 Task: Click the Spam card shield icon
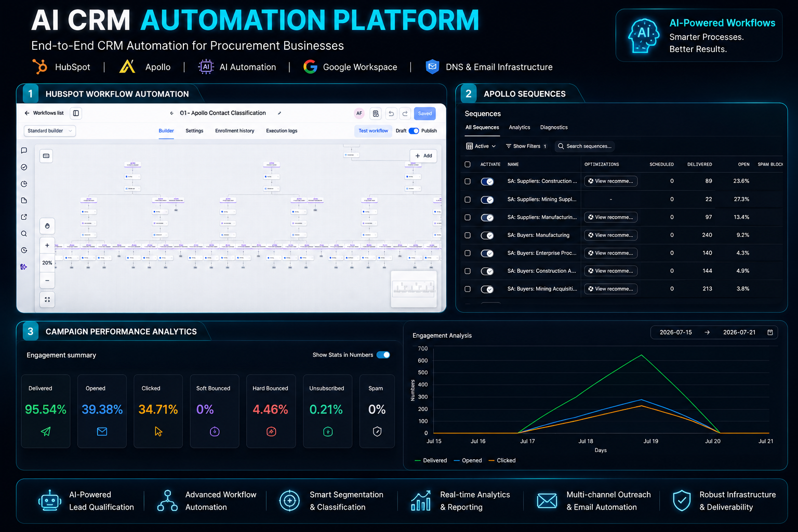point(377,431)
